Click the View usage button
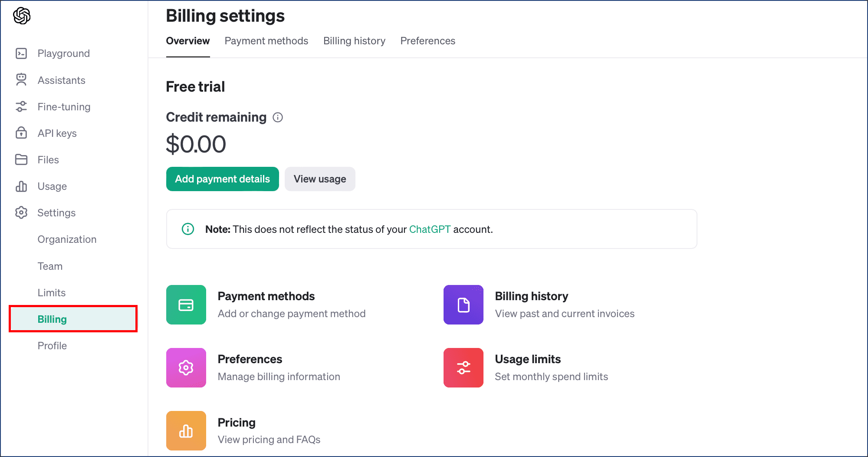This screenshot has width=868, height=457. 320,179
